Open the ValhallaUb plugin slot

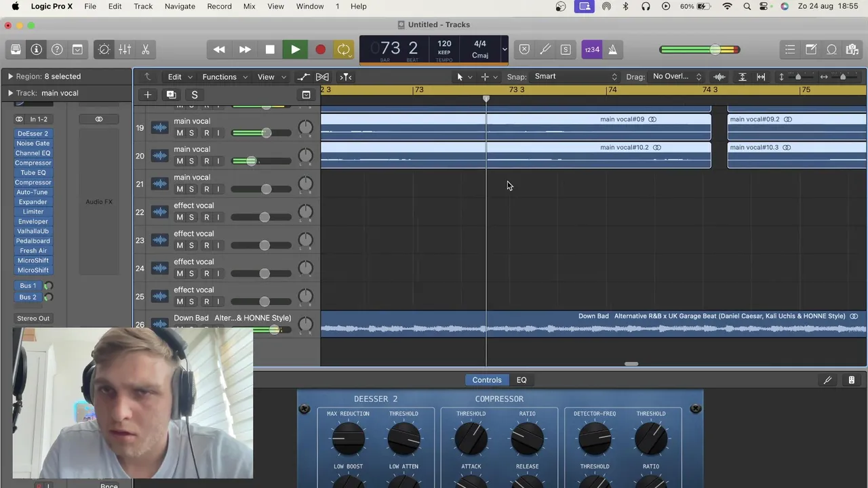[33, 231]
